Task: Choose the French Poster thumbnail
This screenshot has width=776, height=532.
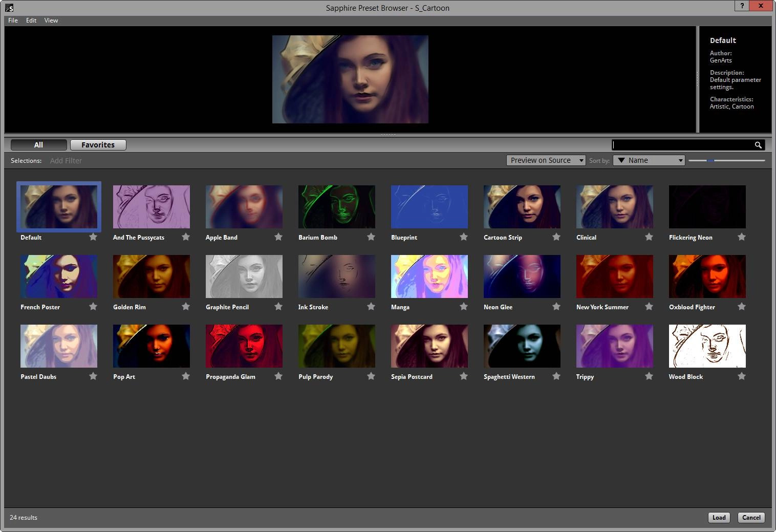Action: (x=59, y=276)
